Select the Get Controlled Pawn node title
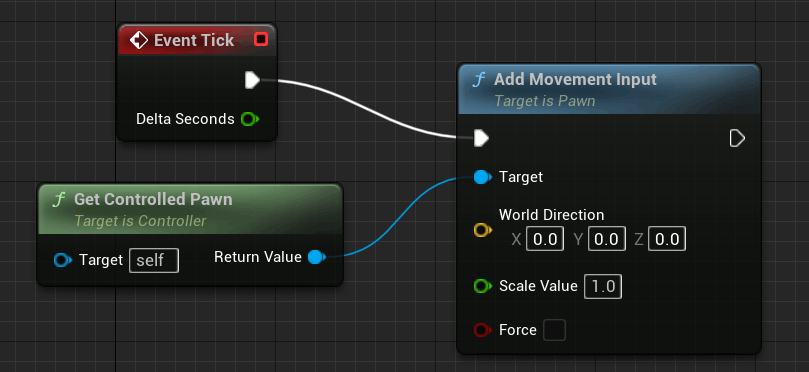The image size is (809, 372). (153, 199)
